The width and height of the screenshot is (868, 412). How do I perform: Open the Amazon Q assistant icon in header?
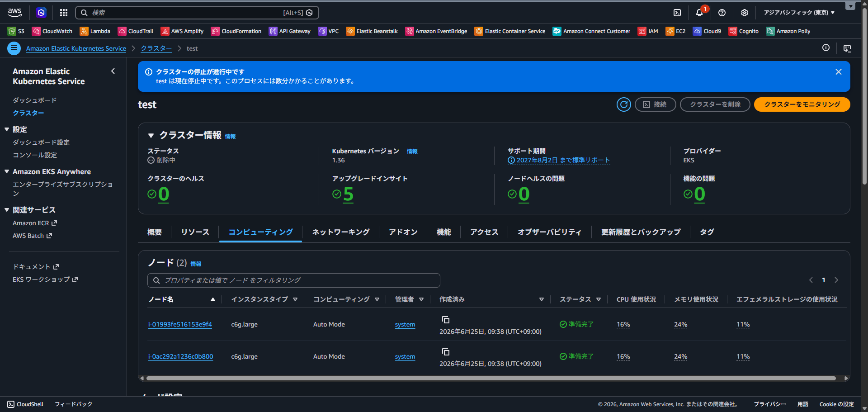(41, 13)
